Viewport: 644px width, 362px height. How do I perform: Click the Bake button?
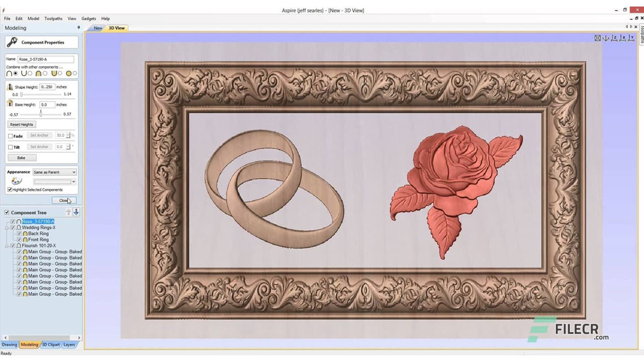click(21, 158)
